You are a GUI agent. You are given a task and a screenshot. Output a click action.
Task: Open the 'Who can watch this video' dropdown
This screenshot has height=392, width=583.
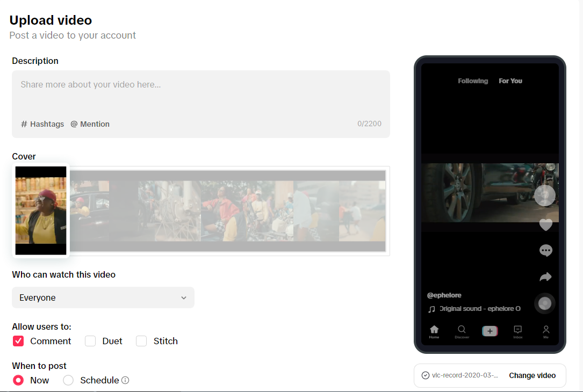[x=103, y=297]
